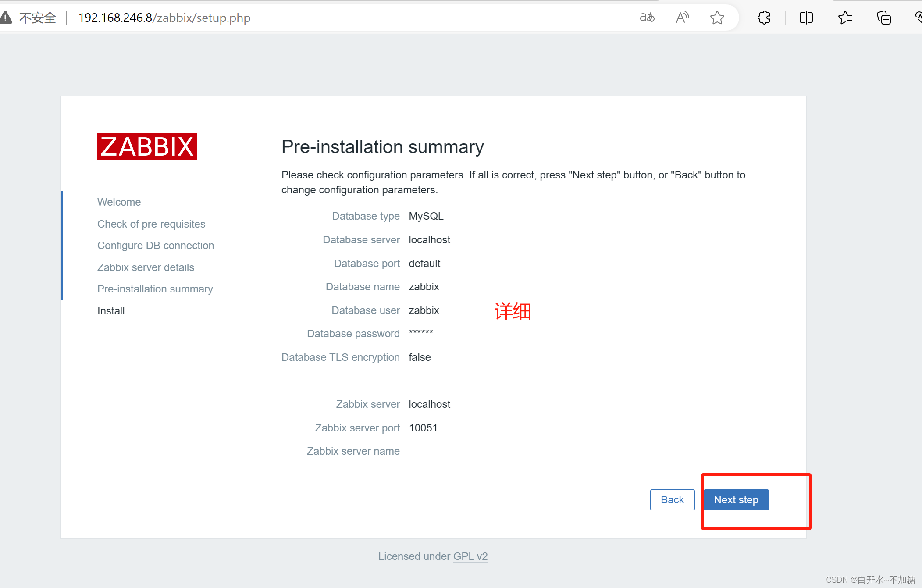922x588 pixels.
Task: Click the Next step button
Action: 736,500
